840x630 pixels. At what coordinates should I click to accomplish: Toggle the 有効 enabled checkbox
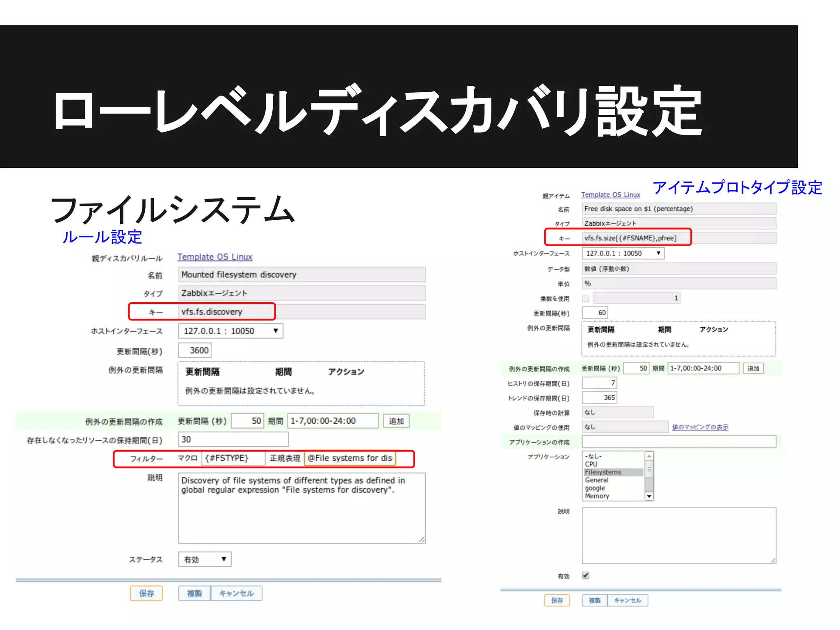click(x=586, y=575)
